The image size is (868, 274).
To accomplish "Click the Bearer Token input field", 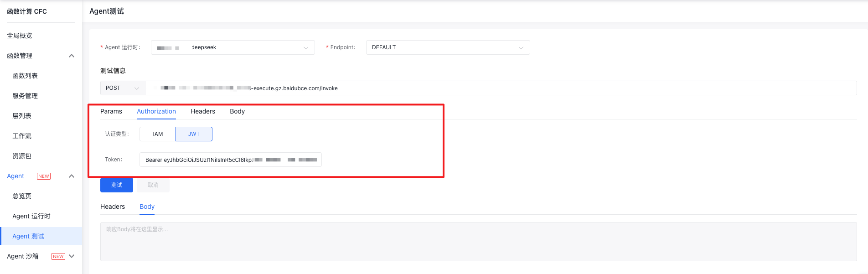I will [x=230, y=160].
